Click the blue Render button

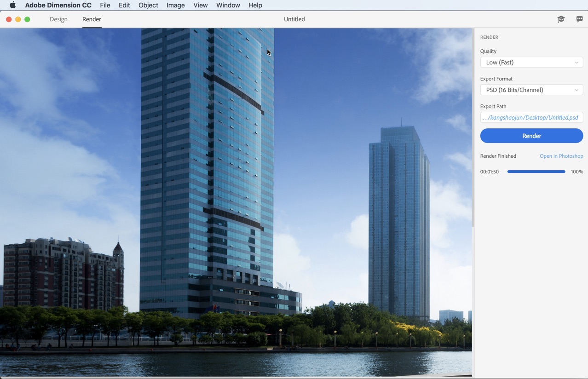click(x=531, y=136)
